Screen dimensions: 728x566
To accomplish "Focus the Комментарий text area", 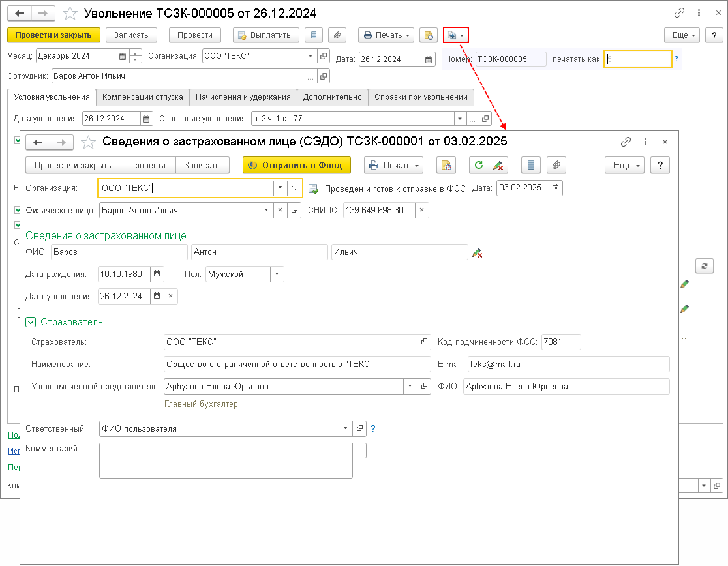I will point(226,460).
